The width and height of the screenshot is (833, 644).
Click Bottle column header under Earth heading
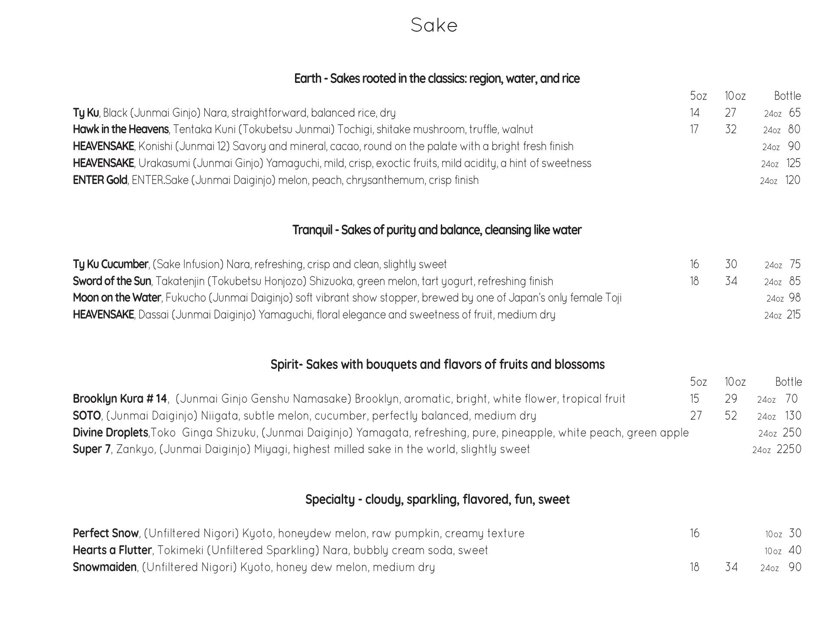click(x=787, y=96)
